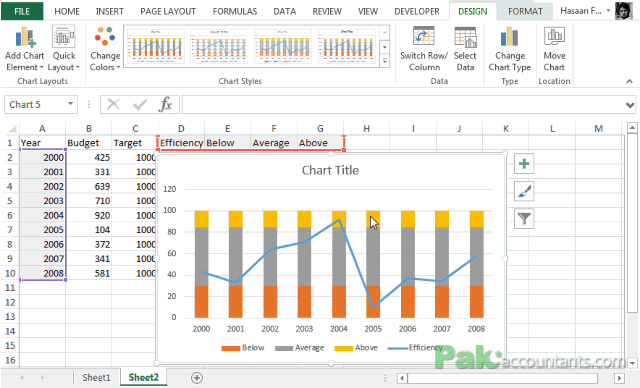Show next row of chart styles
The height and width of the screenshot is (388, 640).
[384, 47]
